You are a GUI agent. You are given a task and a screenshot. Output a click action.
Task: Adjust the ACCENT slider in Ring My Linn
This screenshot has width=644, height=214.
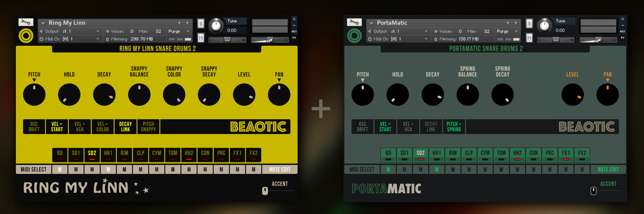point(265,190)
